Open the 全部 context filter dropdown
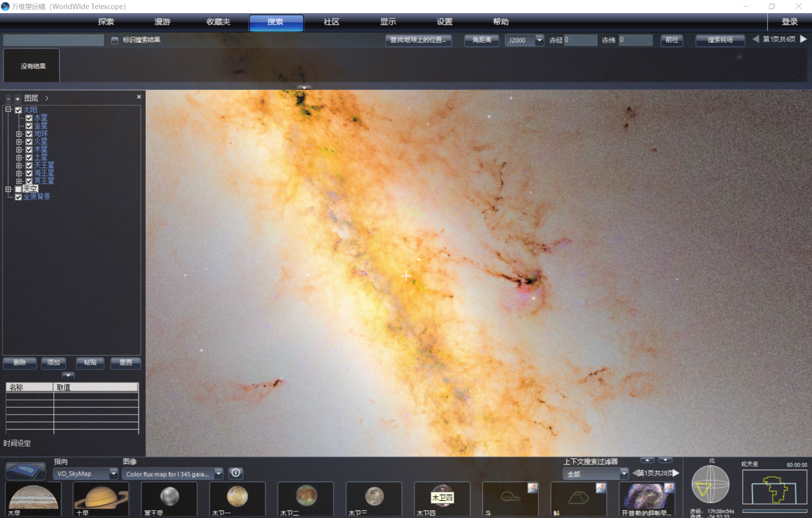 tap(624, 474)
